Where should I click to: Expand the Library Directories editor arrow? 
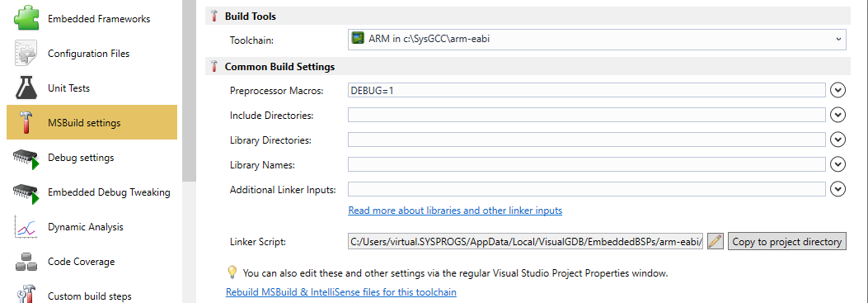pos(838,140)
